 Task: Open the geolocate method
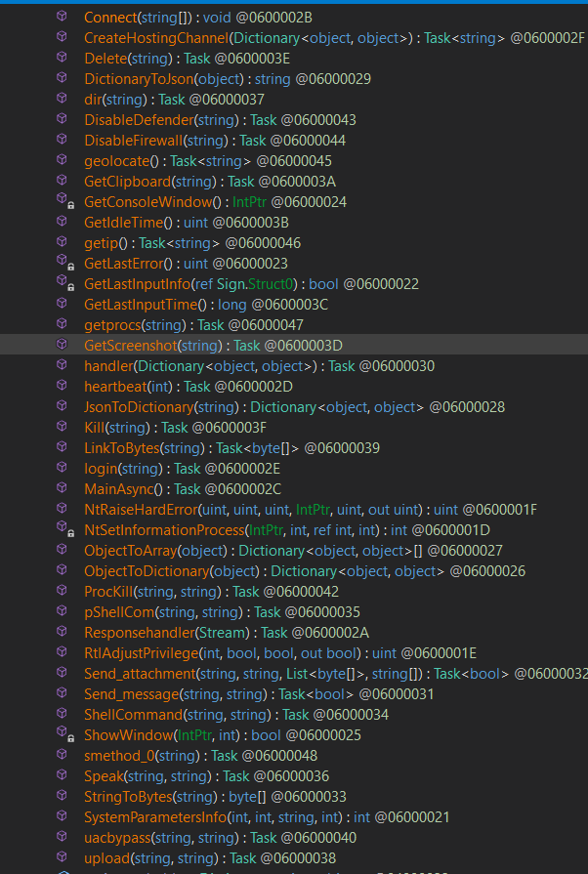113,161
